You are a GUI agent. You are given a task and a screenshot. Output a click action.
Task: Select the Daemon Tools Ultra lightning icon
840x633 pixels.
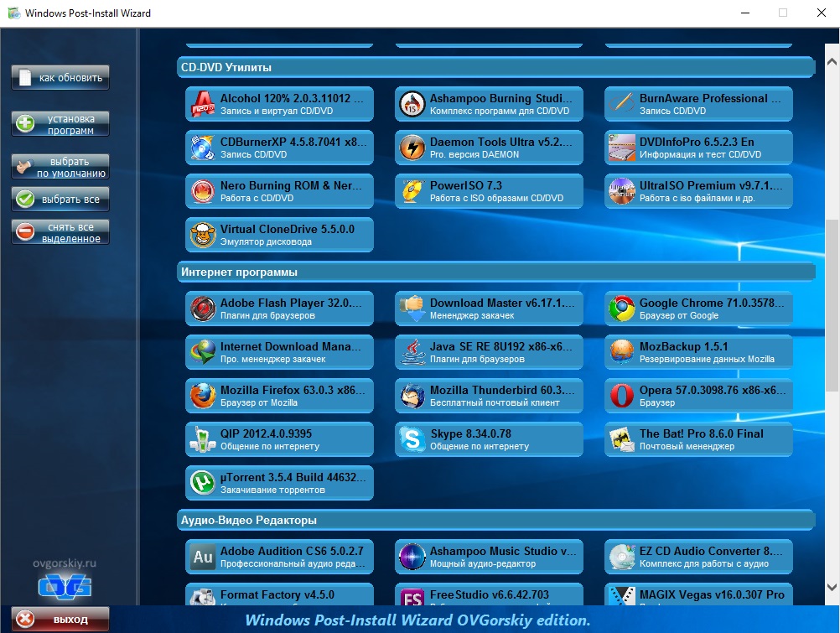click(412, 148)
